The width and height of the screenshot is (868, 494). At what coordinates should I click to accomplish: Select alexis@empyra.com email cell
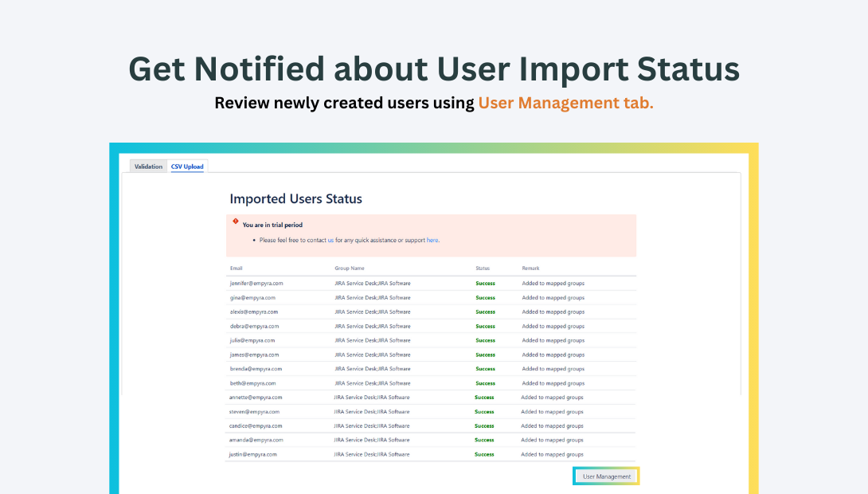[254, 312]
